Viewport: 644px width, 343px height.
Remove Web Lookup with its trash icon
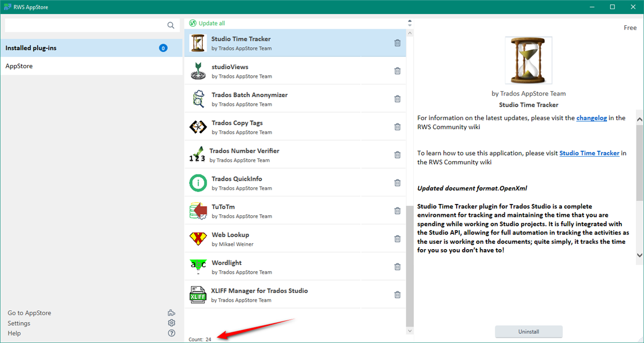click(x=397, y=238)
